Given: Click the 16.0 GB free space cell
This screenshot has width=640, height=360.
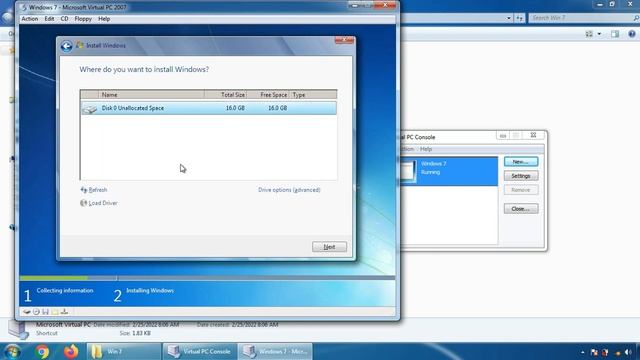Looking at the screenshot, I should point(278,108).
